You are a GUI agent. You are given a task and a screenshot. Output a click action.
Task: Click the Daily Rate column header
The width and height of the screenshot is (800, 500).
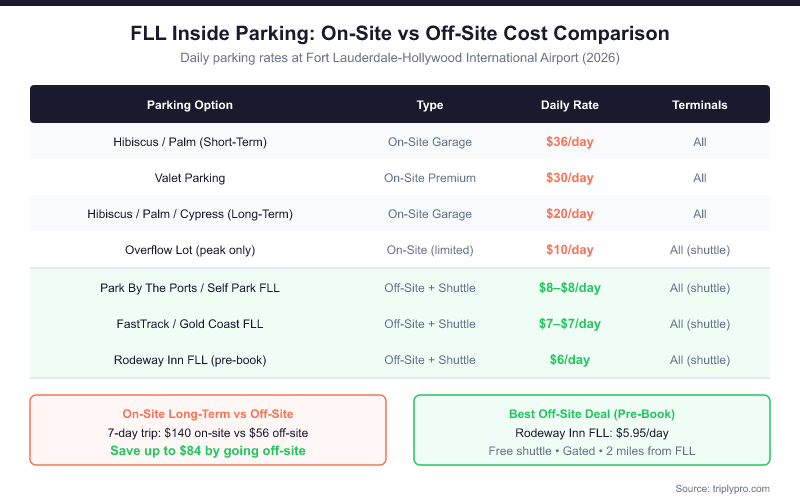click(569, 105)
